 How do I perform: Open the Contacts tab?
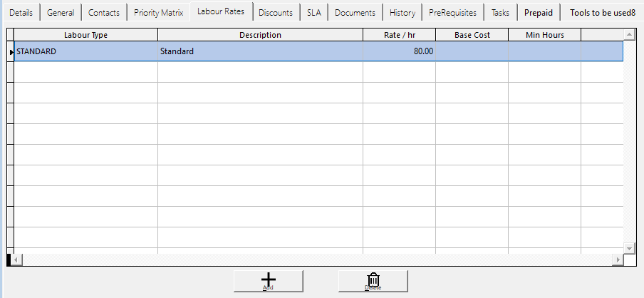(x=104, y=13)
